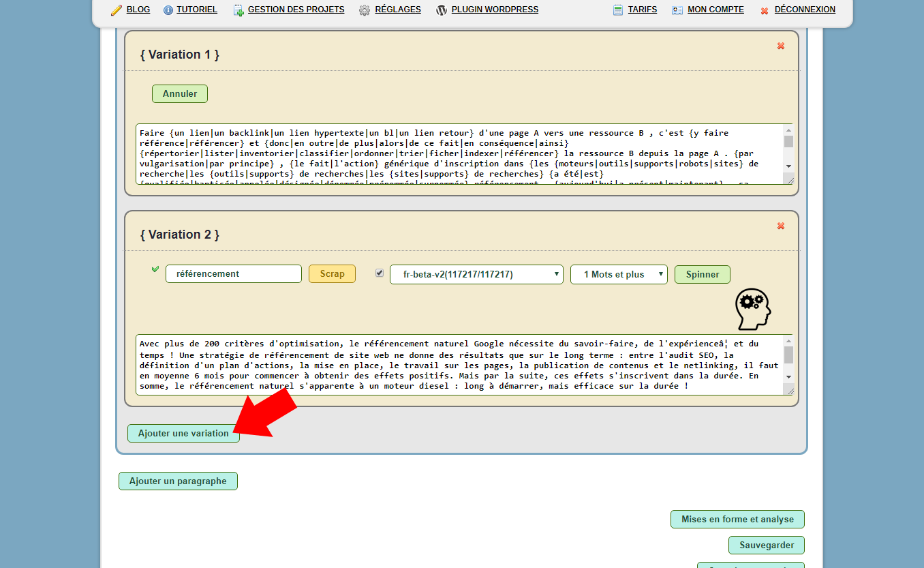The width and height of the screenshot is (924, 568).
Task: Delete Variation 2 with its red cross
Action: [x=781, y=226]
